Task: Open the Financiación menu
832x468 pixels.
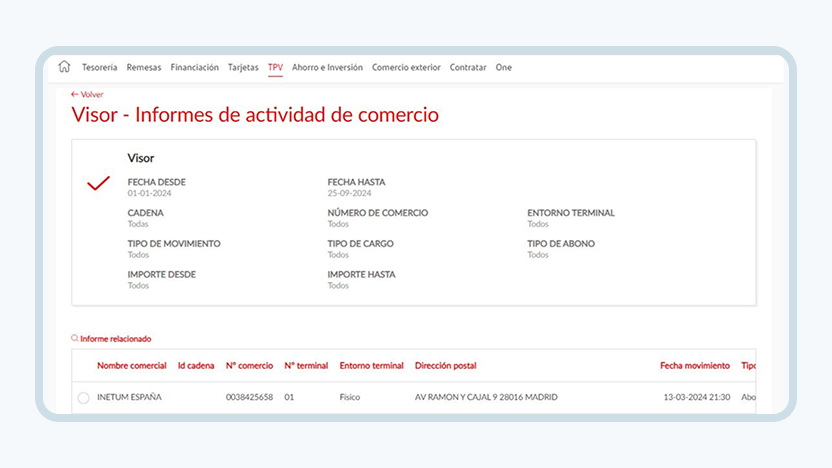Action: click(x=194, y=67)
